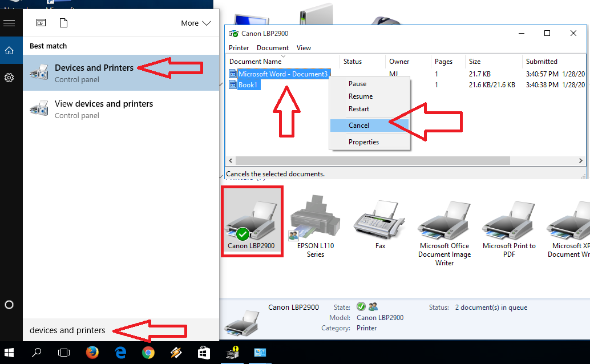Open the Document menu
The width and height of the screenshot is (590, 364).
coord(272,48)
